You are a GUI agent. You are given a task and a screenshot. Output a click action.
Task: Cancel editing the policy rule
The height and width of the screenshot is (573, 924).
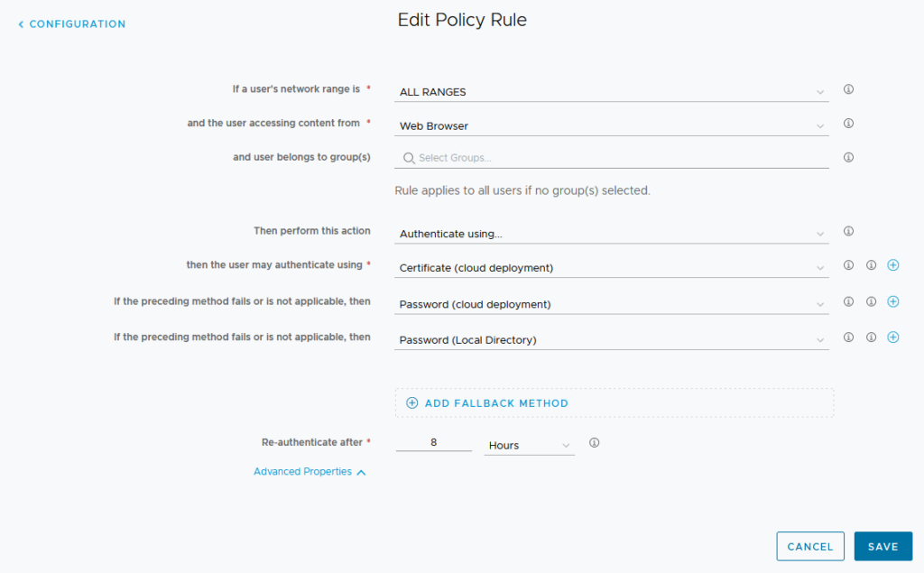tap(809, 546)
